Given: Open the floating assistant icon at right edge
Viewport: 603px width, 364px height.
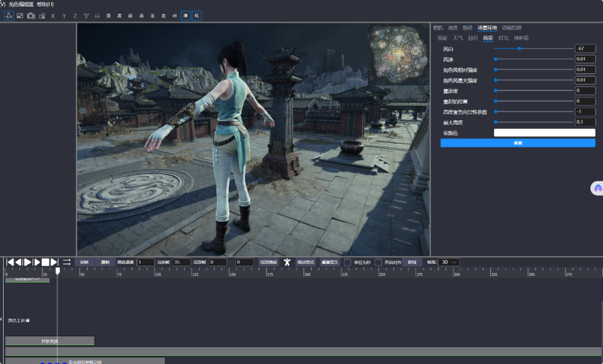Looking at the screenshot, I should point(597,188).
